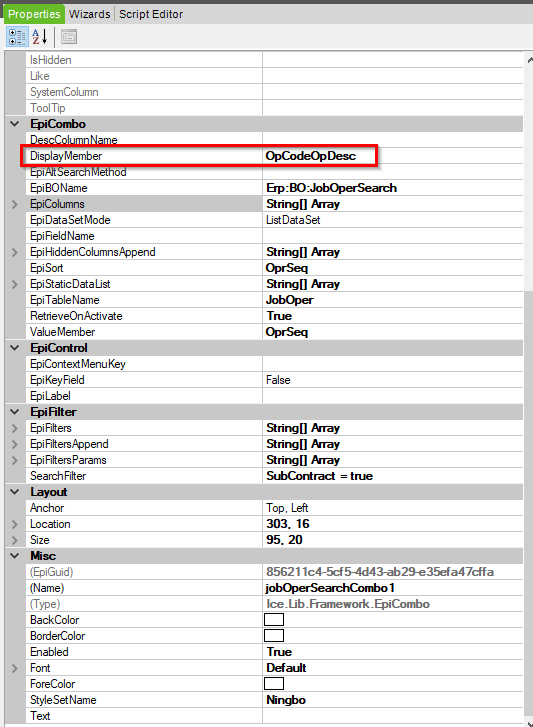Expand the EpiFiltersAppend array

tap(15, 444)
